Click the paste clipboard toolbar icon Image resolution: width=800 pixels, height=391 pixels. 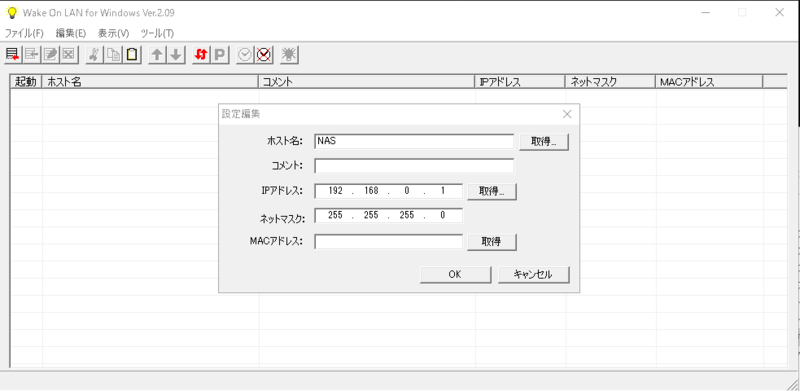pyautogui.click(x=132, y=55)
